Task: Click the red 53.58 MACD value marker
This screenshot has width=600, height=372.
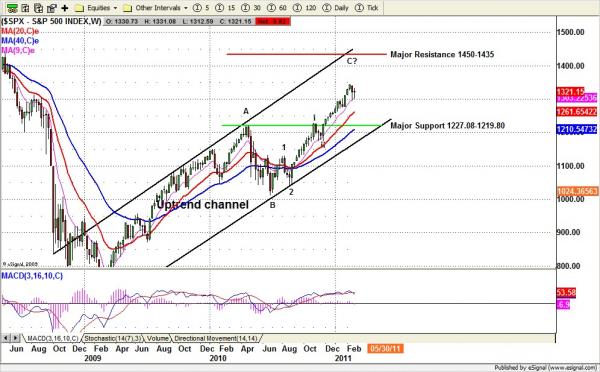Action: (566, 293)
